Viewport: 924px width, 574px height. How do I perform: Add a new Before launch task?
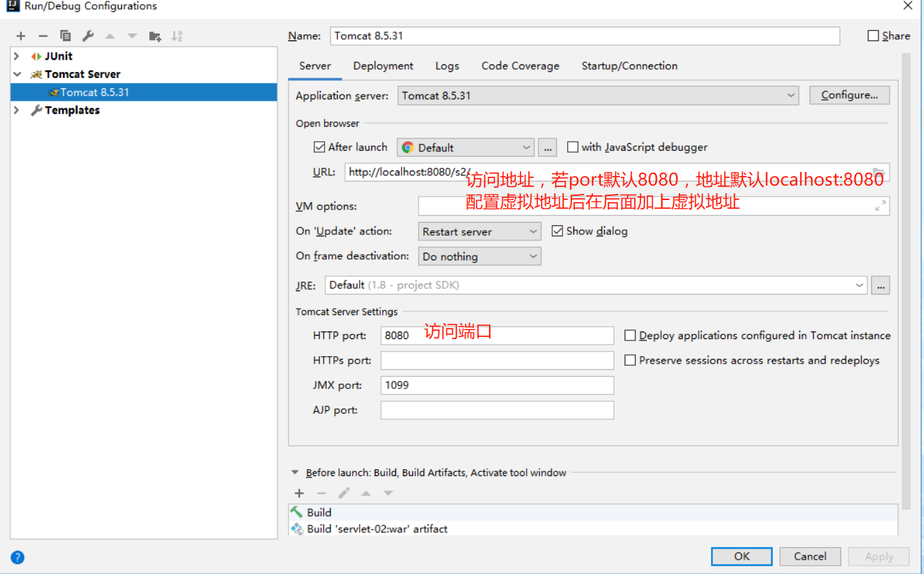299,492
